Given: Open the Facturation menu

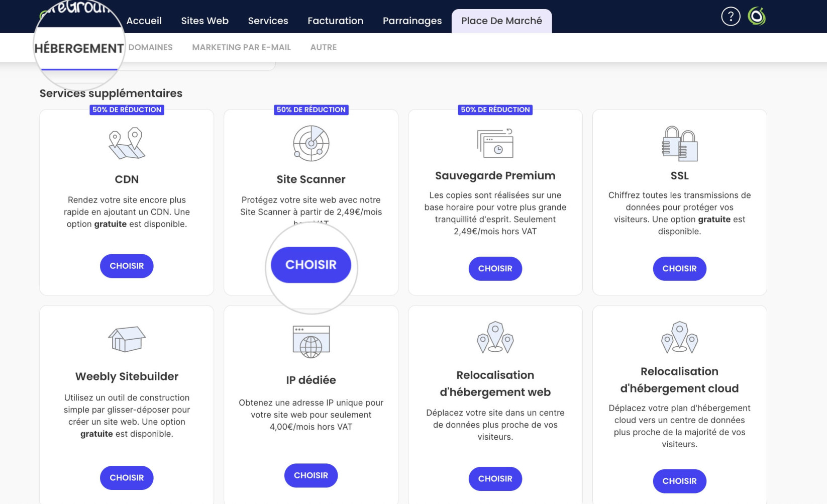Looking at the screenshot, I should point(335,21).
